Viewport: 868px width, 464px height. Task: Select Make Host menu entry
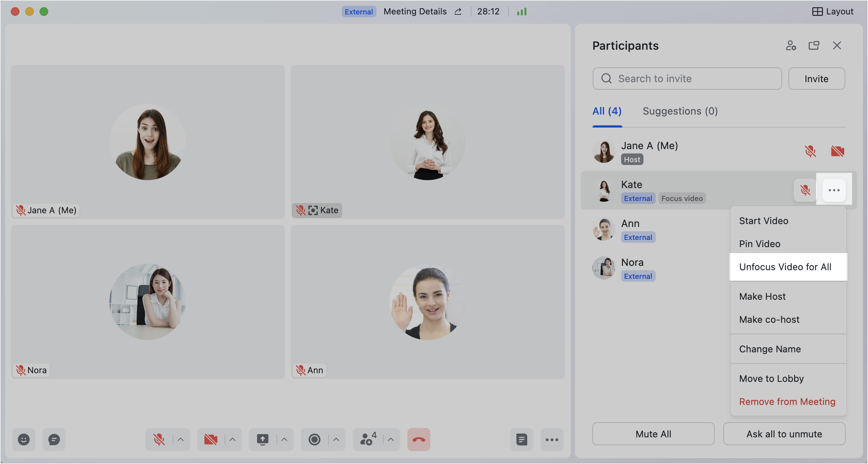788,296
